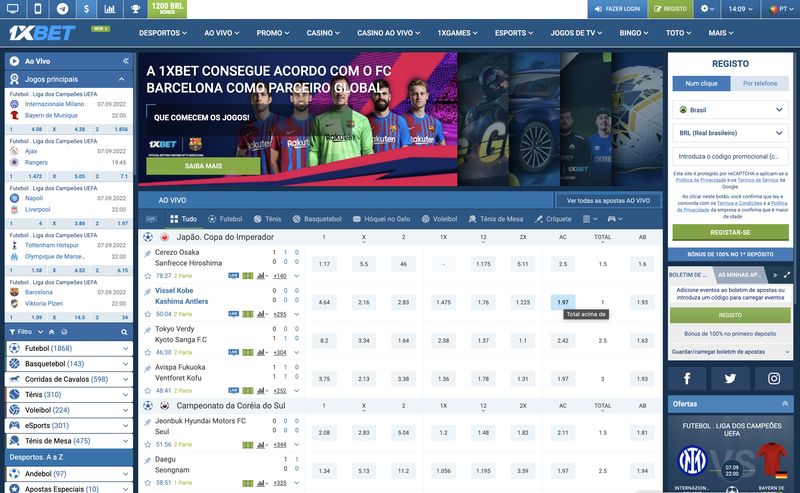800x493 pixels.
Task: Expand the bet slip fullscreen icon
Action: click(x=787, y=275)
